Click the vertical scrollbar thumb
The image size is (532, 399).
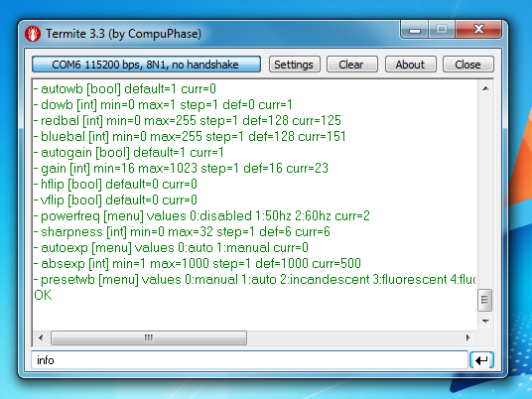click(484, 300)
